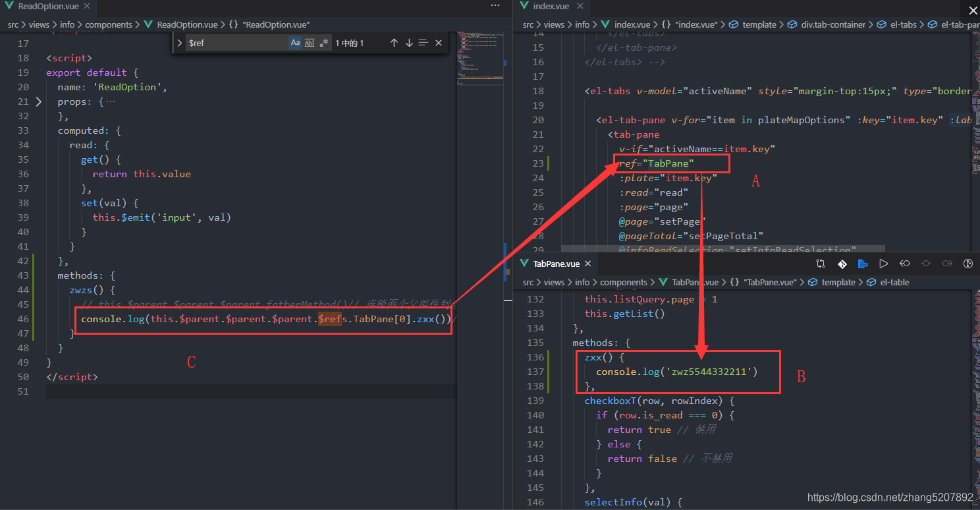Open 'info' breadcrumb in index.vue editor
The image size is (980, 510).
[582, 24]
